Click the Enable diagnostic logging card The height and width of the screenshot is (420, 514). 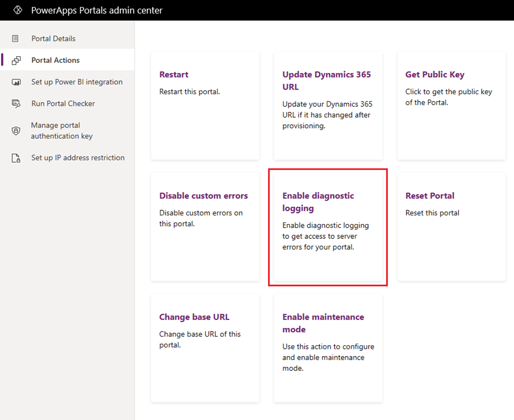click(328, 227)
